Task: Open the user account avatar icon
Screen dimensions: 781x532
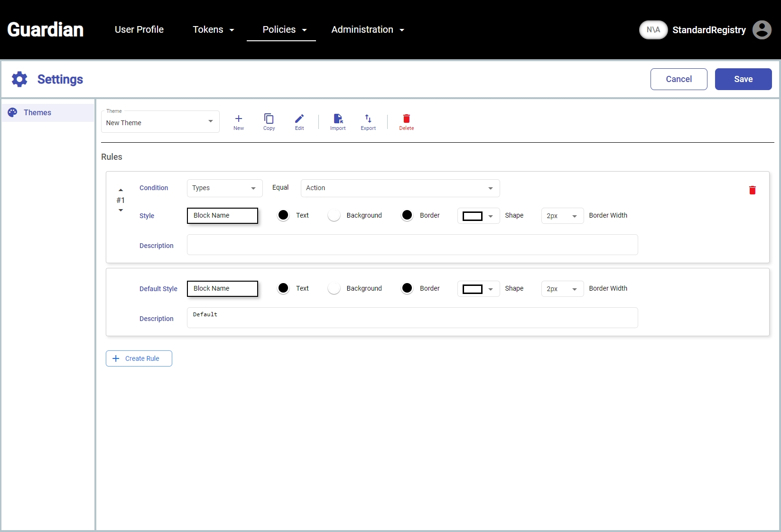Action: coord(762,30)
